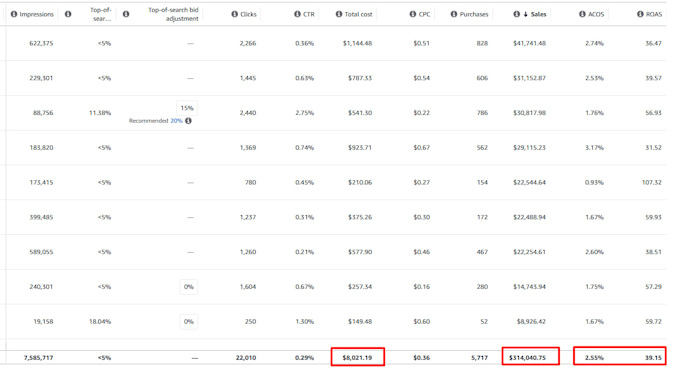Click the descending sort arrow beside Sales
Image resolution: width=680 pixels, height=371 pixels.
click(x=526, y=14)
